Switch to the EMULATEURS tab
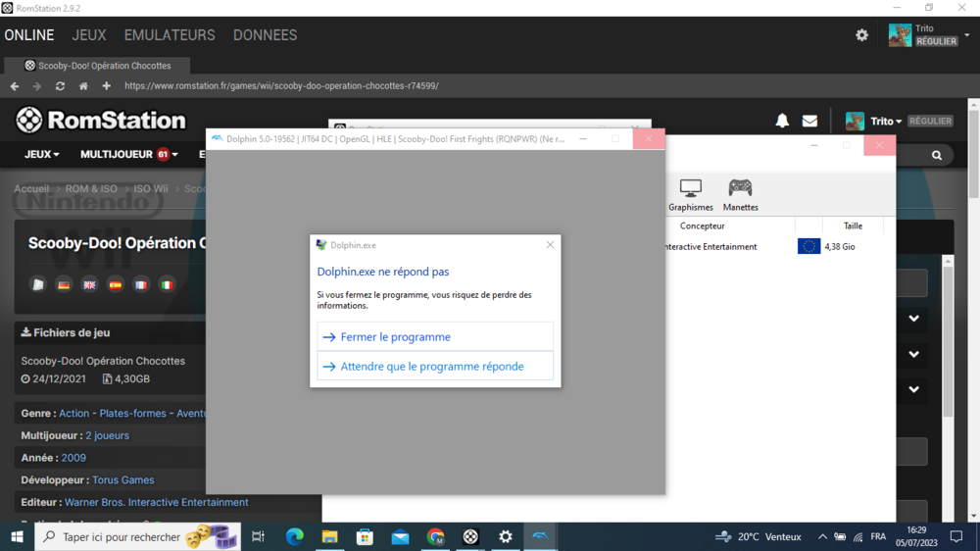This screenshot has height=551, width=980. (169, 35)
